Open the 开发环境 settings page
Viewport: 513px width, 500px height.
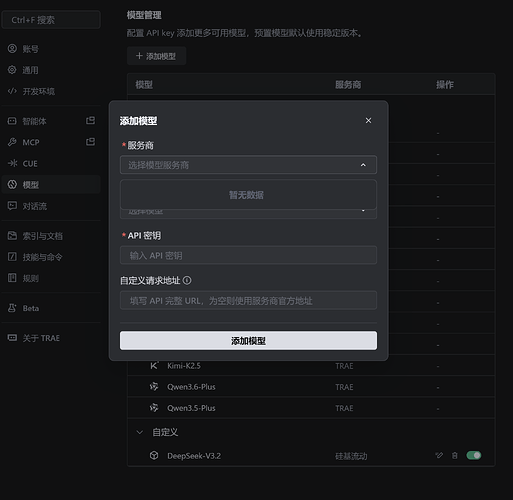point(51,91)
